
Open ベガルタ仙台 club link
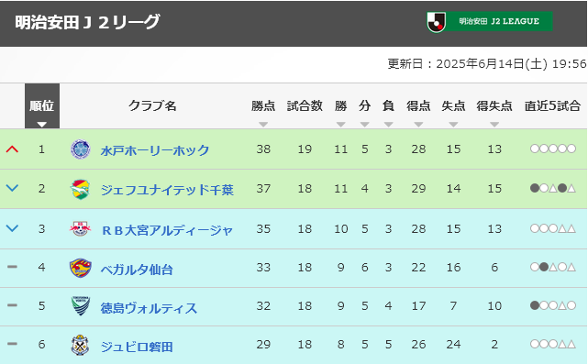tap(137, 269)
